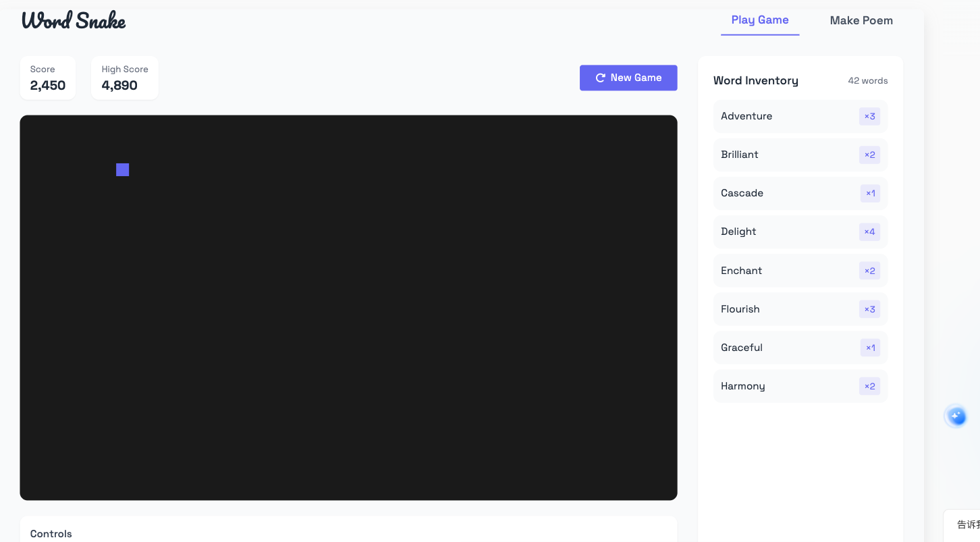Image resolution: width=980 pixels, height=542 pixels.
Task: Click the Flourish word row
Action: pos(740,309)
